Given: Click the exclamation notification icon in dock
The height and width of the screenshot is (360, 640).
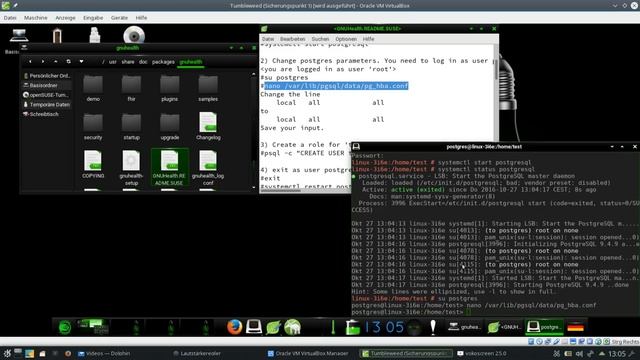Looking at the screenshot, I should (433, 327).
